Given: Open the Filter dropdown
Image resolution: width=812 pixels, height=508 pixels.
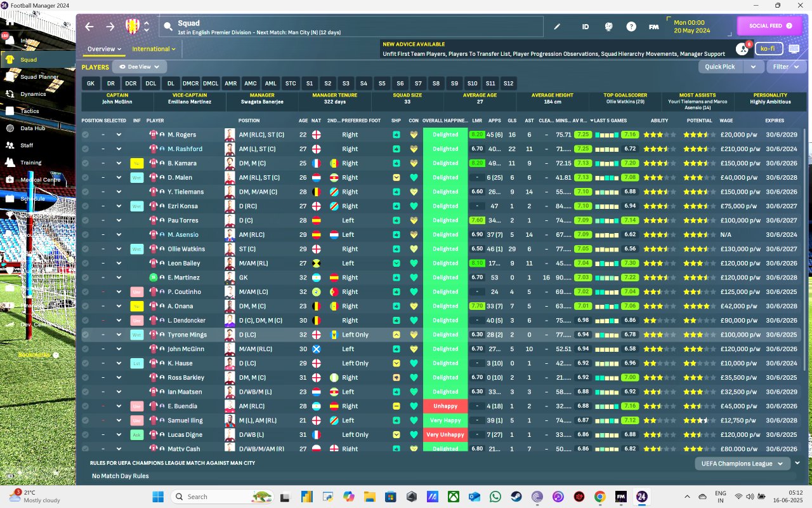Looking at the screenshot, I should coord(785,67).
